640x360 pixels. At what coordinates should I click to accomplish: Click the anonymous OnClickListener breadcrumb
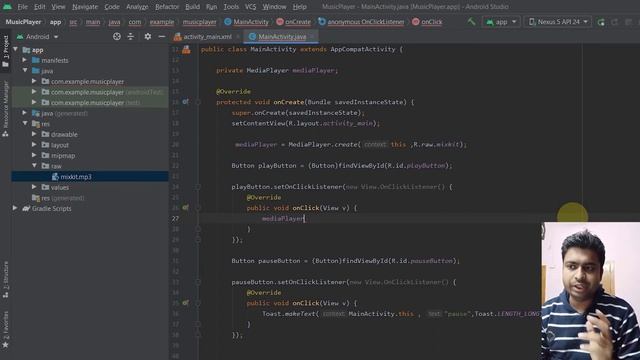[x=361, y=22]
